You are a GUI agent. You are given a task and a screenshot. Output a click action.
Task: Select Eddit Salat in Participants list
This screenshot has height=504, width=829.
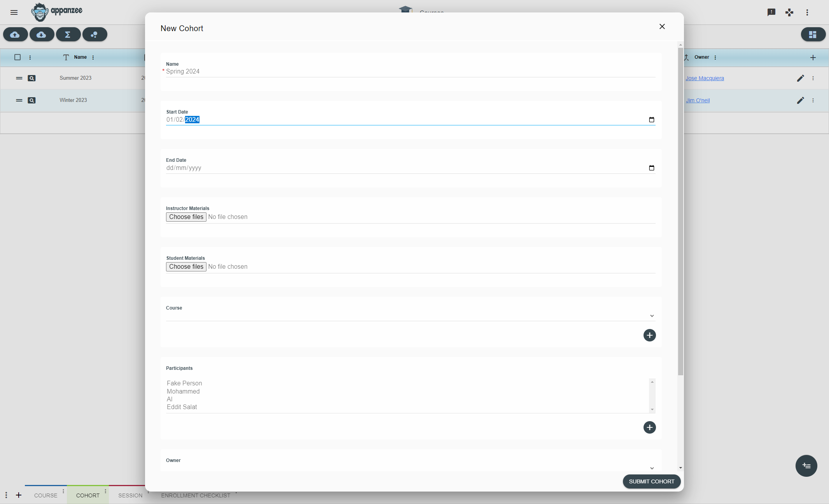[x=182, y=407]
